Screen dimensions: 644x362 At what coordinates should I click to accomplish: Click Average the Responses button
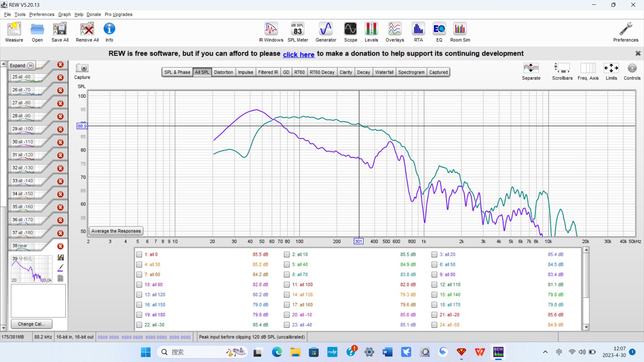116,231
